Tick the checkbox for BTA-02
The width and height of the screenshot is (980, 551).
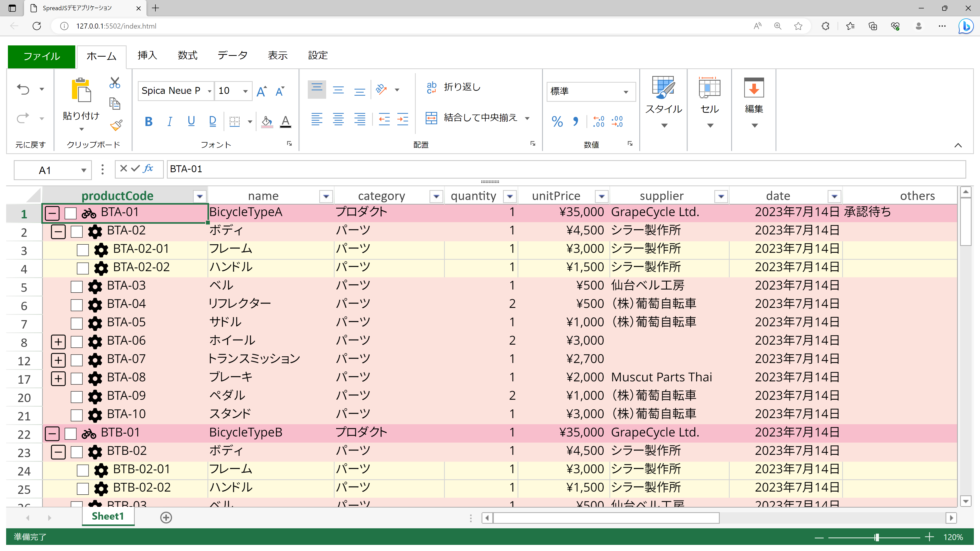point(77,231)
